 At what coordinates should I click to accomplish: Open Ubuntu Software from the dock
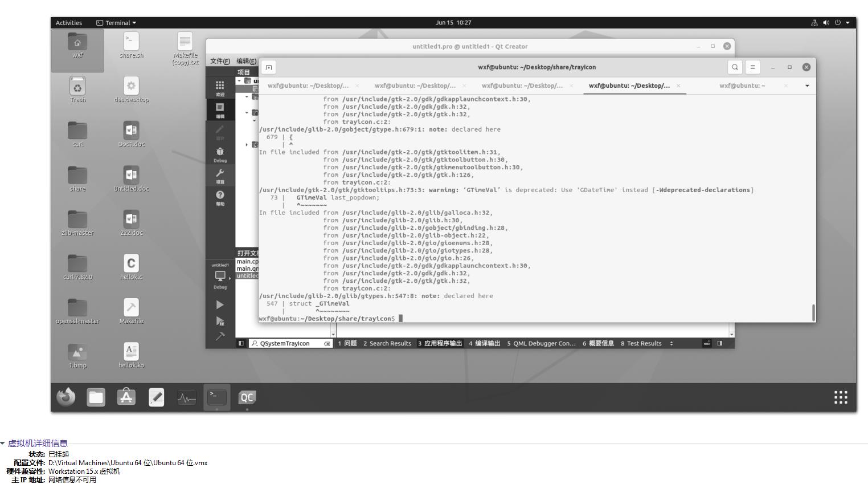(x=126, y=397)
